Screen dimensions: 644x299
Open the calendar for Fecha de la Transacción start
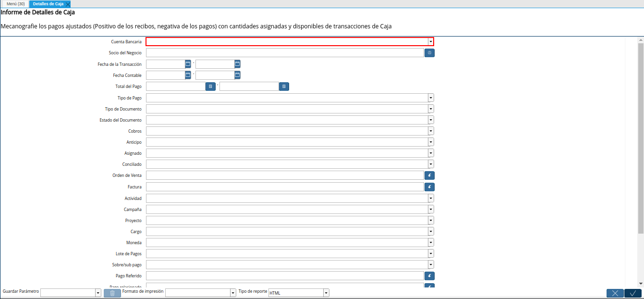pos(187,63)
